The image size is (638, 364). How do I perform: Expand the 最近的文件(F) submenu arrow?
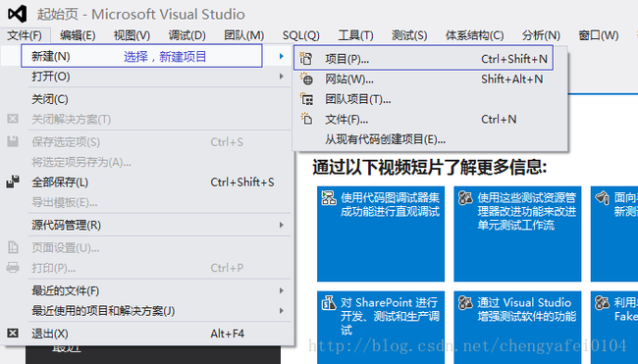point(281,290)
